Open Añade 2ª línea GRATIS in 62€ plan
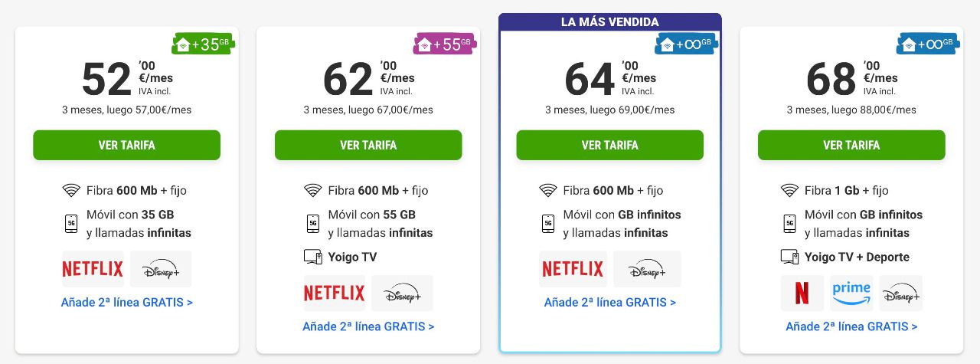This screenshot has height=364, width=980. tap(368, 326)
